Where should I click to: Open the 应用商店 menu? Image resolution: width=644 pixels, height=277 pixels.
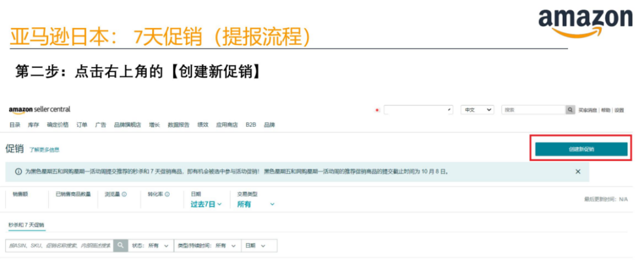coord(227,125)
